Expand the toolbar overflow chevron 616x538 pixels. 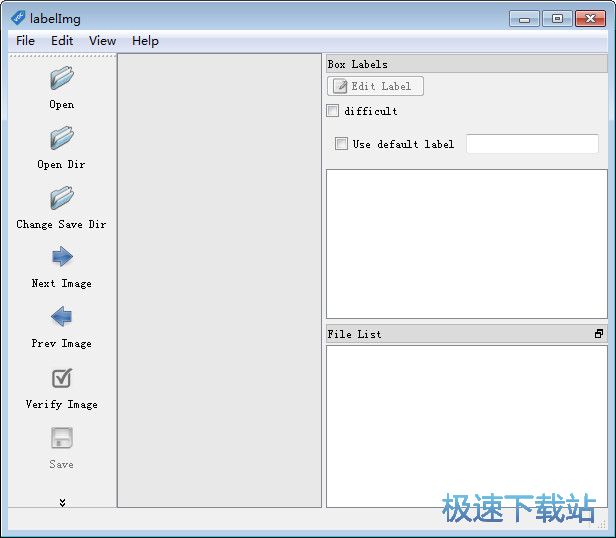[x=62, y=502]
